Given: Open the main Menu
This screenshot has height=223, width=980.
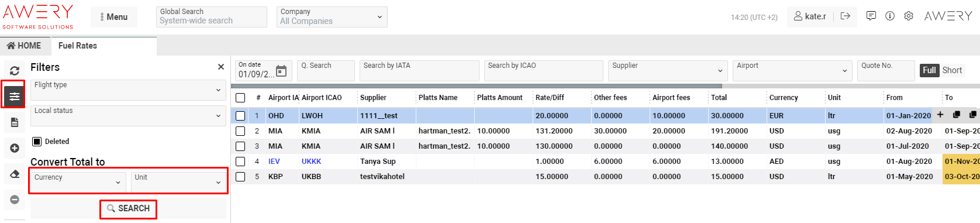Looking at the screenshot, I should pos(114,17).
